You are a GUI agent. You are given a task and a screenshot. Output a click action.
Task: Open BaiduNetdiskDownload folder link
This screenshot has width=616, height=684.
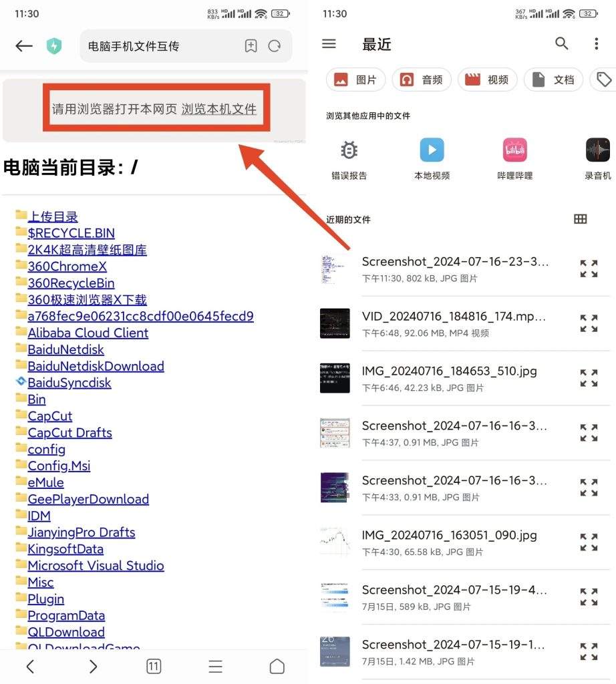[x=96, y=366]
